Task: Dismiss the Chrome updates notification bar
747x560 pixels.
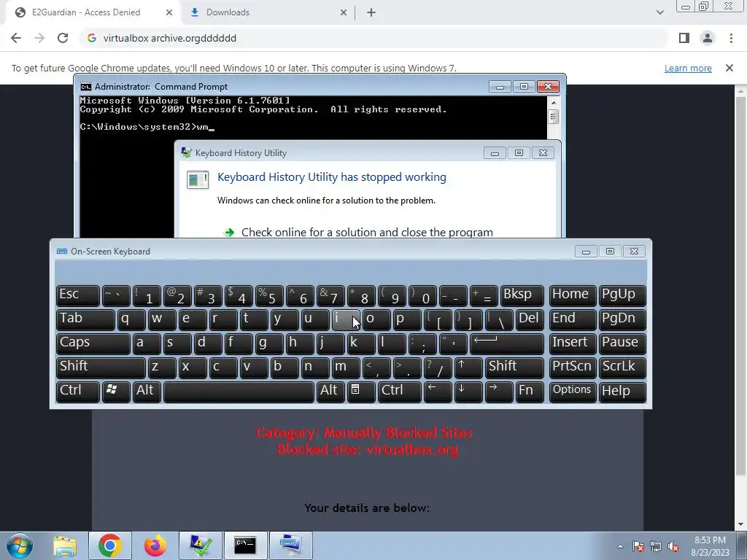Action: (x=729, y=68)
